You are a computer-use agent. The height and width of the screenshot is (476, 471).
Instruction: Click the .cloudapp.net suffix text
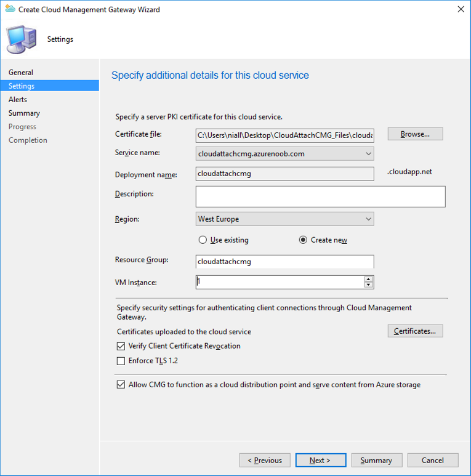pos(409,172)
